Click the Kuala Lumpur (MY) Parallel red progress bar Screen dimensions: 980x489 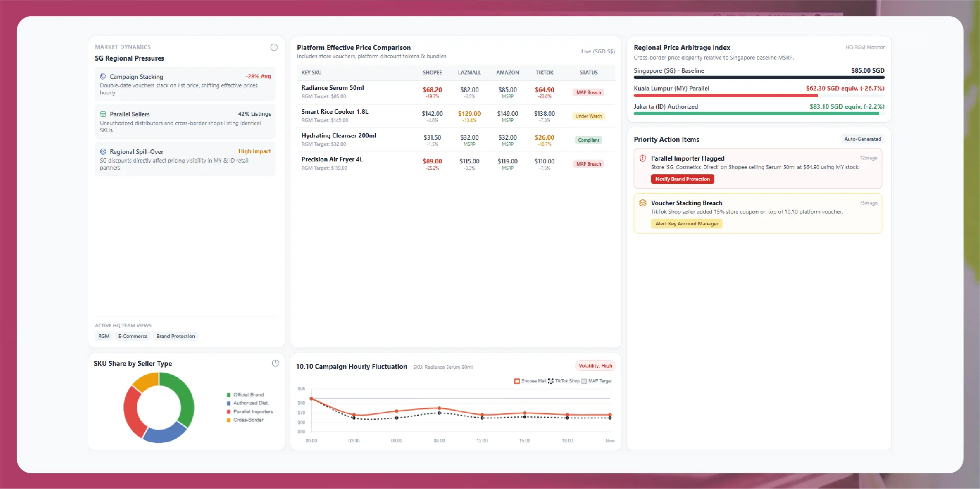point(726,96)
